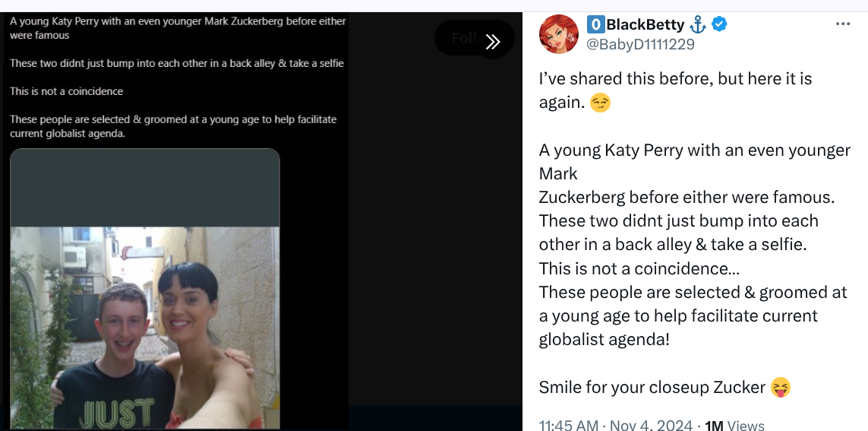Click the blue verified checkmark badge

pos(720,24)
